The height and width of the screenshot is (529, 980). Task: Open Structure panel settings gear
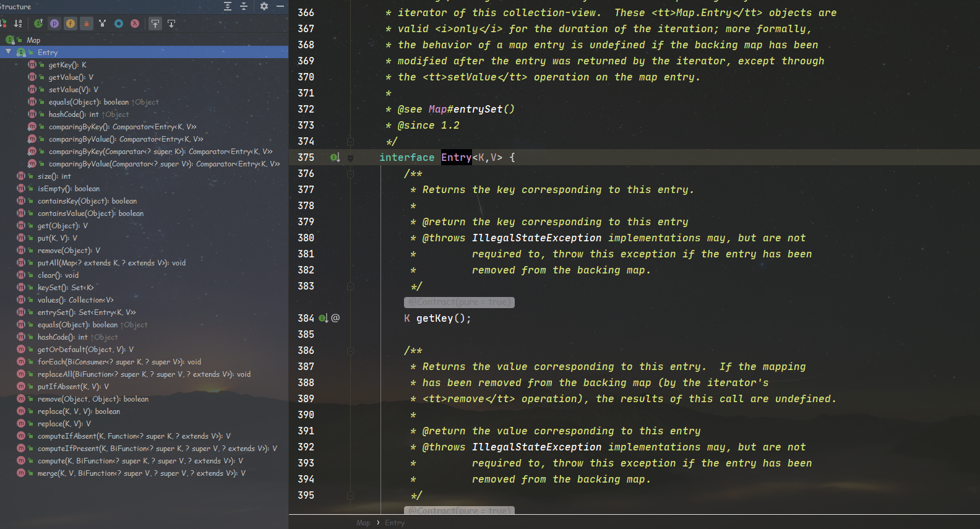(264, 6)
